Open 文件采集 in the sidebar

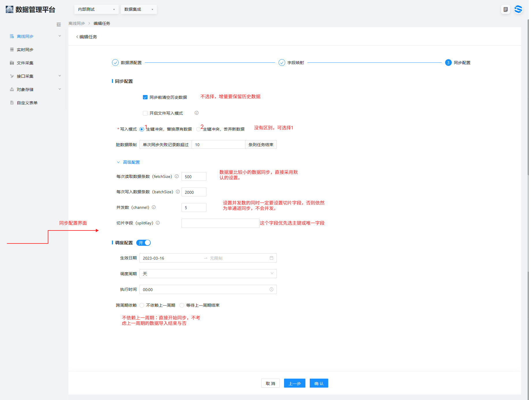pyautogui.click(x=25, y=63)
